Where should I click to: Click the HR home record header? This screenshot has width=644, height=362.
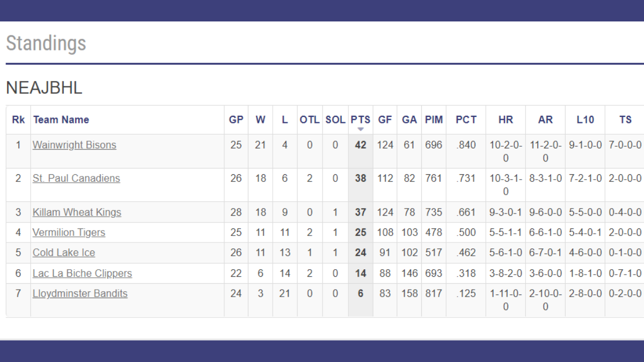[506, 120]
